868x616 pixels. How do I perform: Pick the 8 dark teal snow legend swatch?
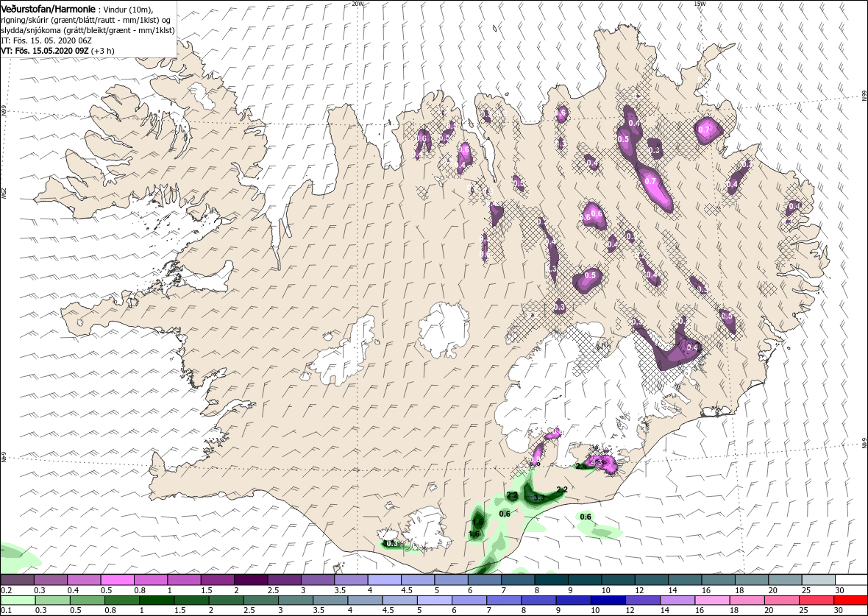pos(550,580)
